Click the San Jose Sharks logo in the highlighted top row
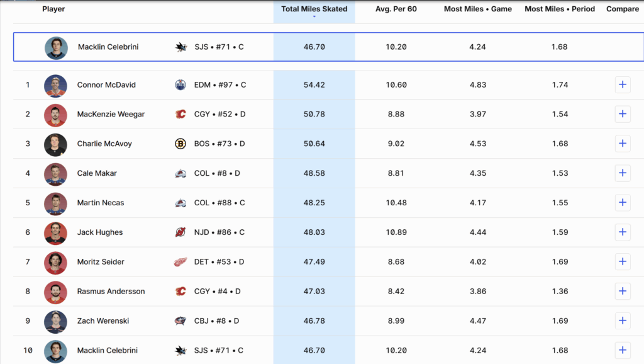Screen dimensions: 644x364 (181, 47)
